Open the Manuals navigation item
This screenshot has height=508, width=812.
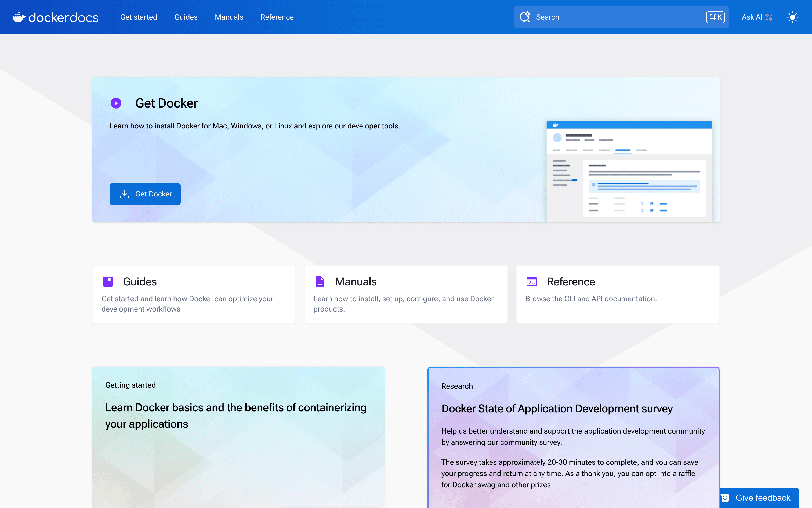(229, 17)
